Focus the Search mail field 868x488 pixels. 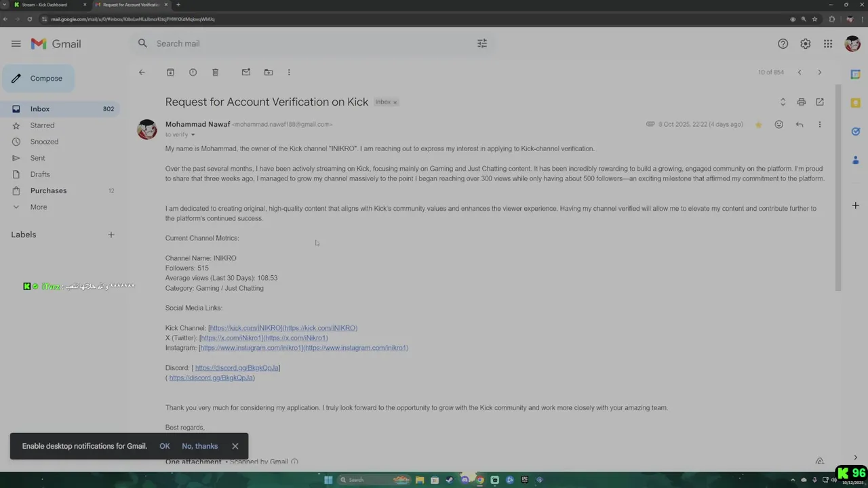tap(312, 43)
